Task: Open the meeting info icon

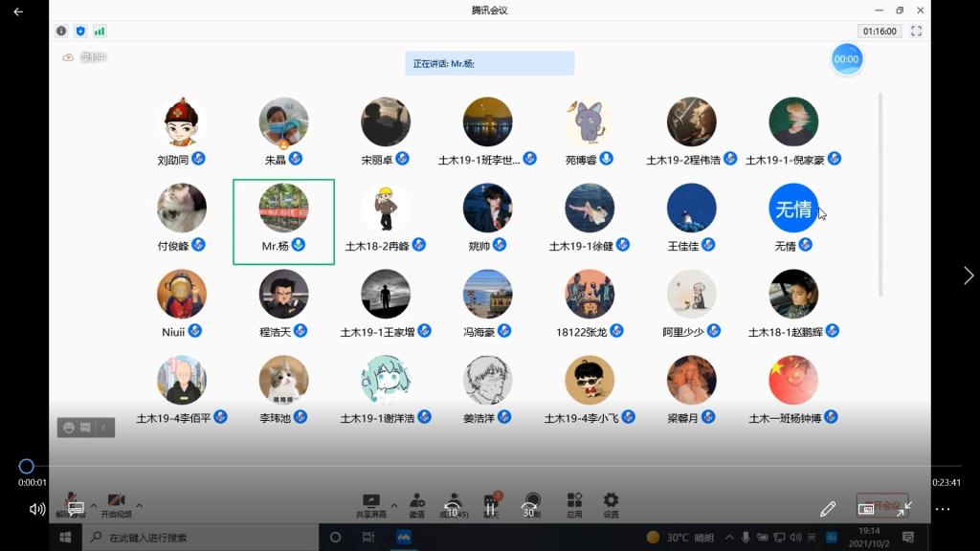Action: [61, 31]
